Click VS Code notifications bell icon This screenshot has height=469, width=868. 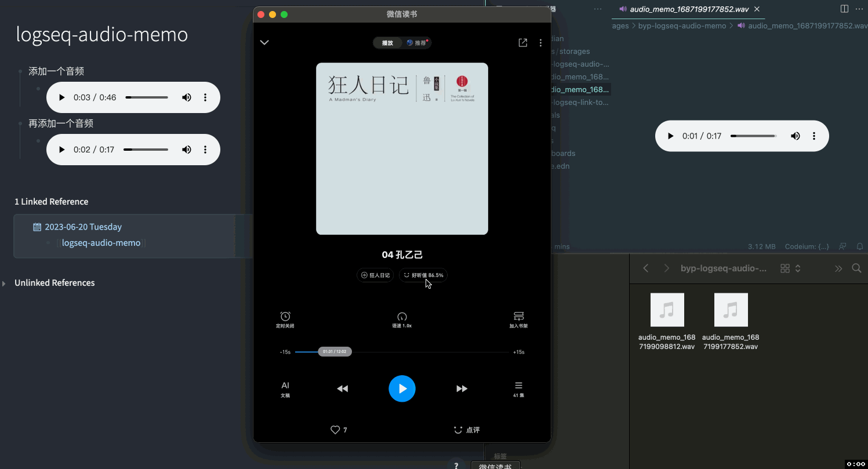pos(860,246)
